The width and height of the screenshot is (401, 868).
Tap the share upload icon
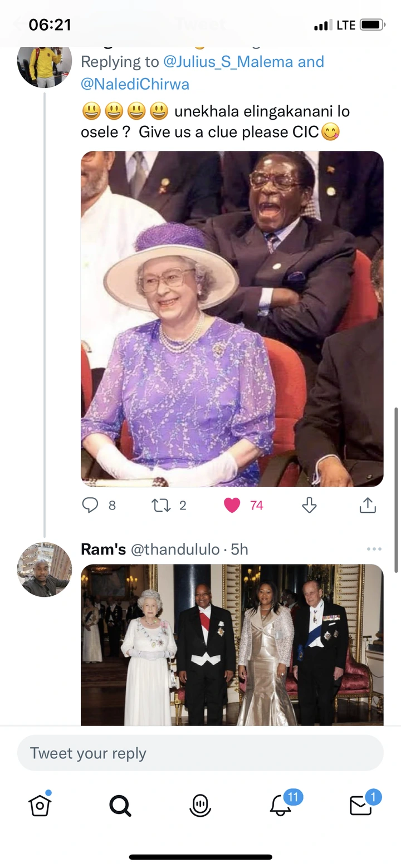pyautogui.click(x=368, y=505)
